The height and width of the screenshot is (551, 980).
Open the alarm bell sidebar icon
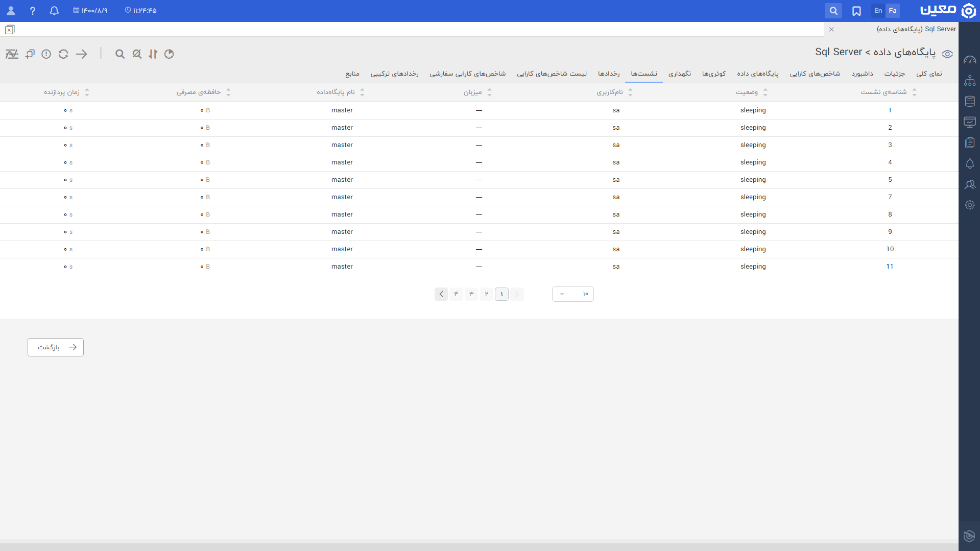pyautogui.click(x=970, y=163)
